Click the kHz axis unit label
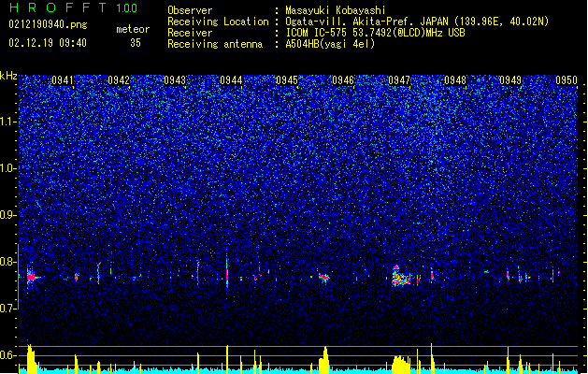This screenshot has height=374, width=588. pyautogui.click(x=8, y=76)
